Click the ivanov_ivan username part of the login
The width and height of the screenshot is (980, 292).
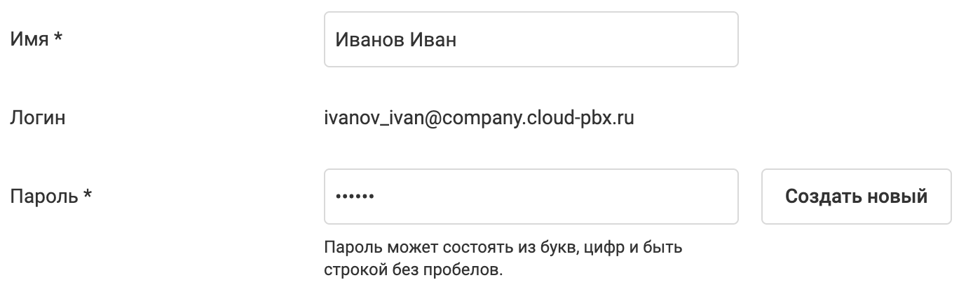pyautogui.click(x=369, y=118)
